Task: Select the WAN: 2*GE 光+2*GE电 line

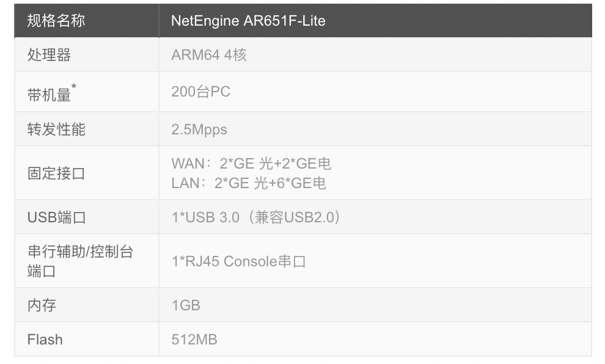Action: pos(251,164)
